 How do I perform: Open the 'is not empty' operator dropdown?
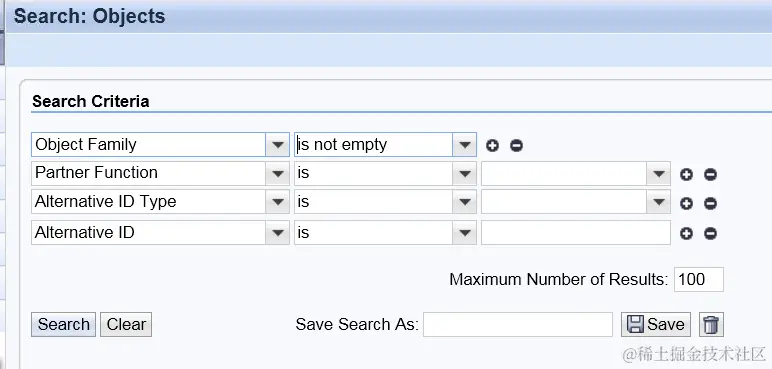pos(465,145)
